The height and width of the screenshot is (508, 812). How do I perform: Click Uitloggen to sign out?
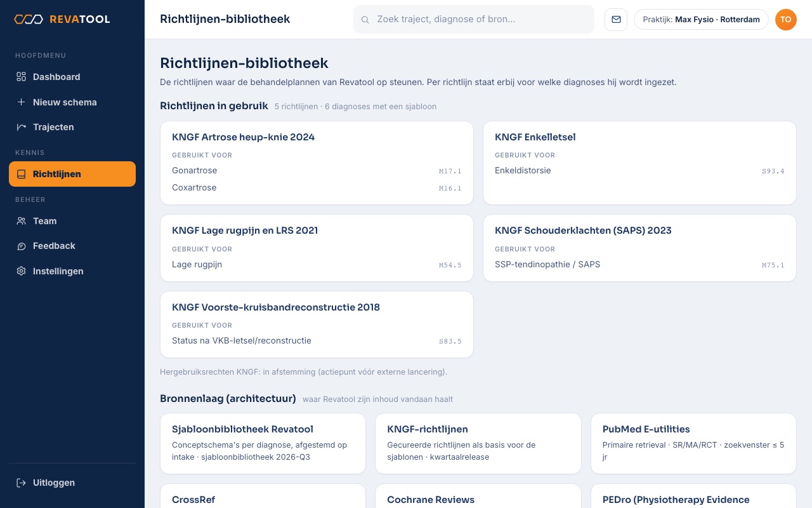72,483
